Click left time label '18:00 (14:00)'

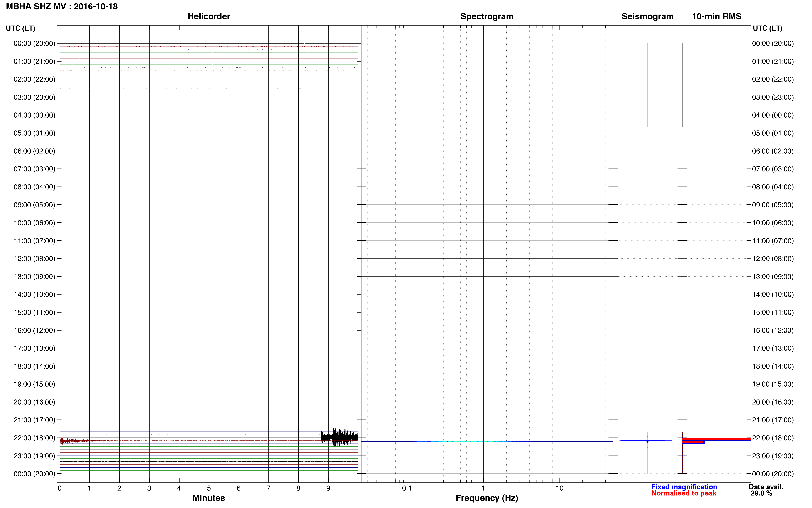pos(34,366)
